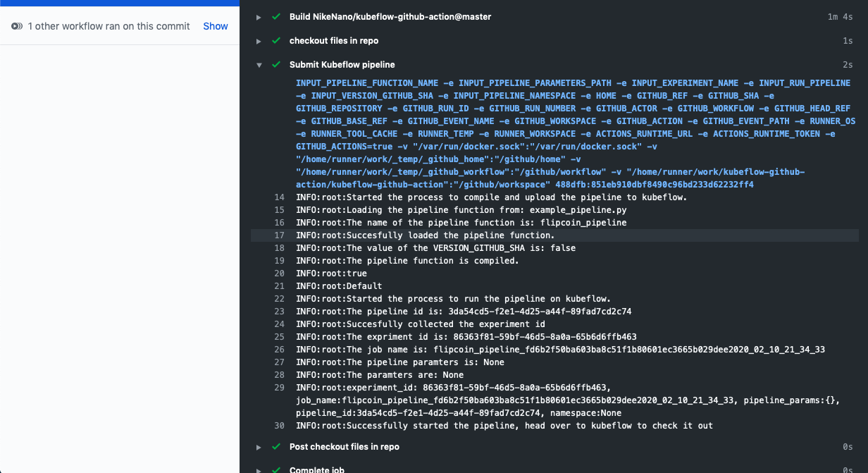This screenshot has width=868, height=473.
Task: Click the green check beside 'checkout files in repo'
Action: point(276,41)
